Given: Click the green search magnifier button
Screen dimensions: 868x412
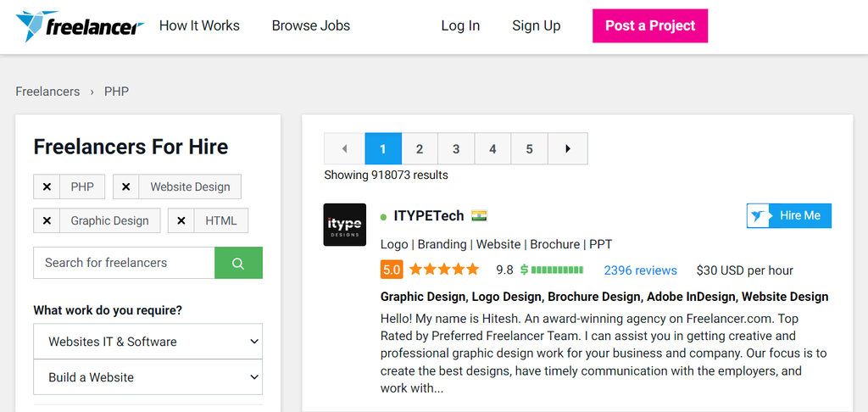Looking at the screenshot, I should coord(238,263).
